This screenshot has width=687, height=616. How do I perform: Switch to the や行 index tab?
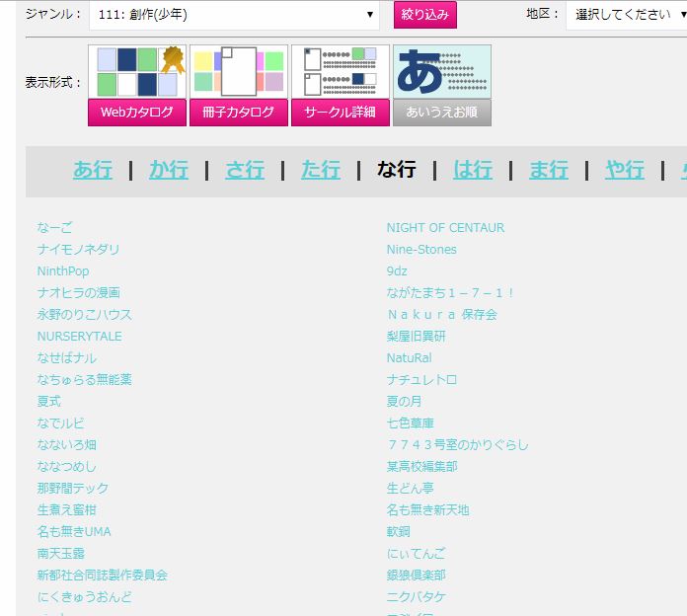[625, 170]
